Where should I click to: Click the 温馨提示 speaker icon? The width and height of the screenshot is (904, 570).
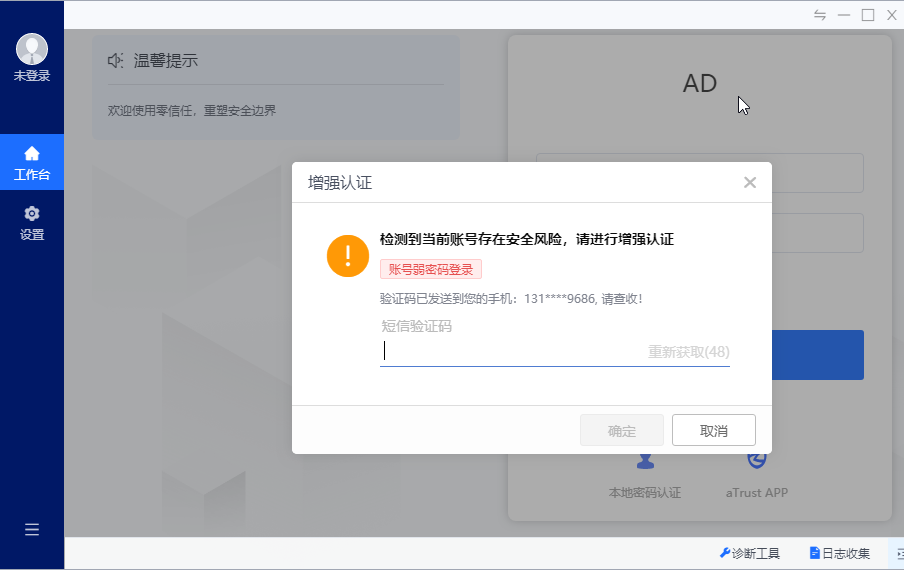click(116, 61)
